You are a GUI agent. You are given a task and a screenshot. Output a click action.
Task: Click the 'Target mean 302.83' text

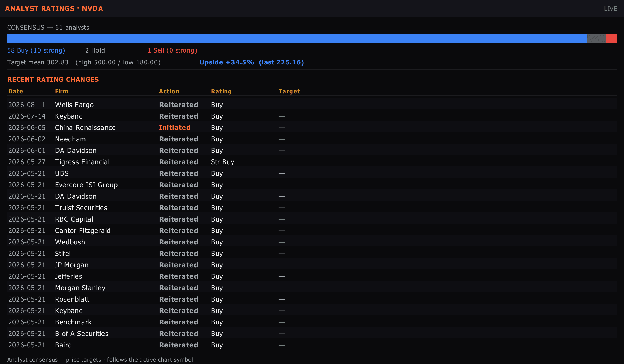(38, 62)
